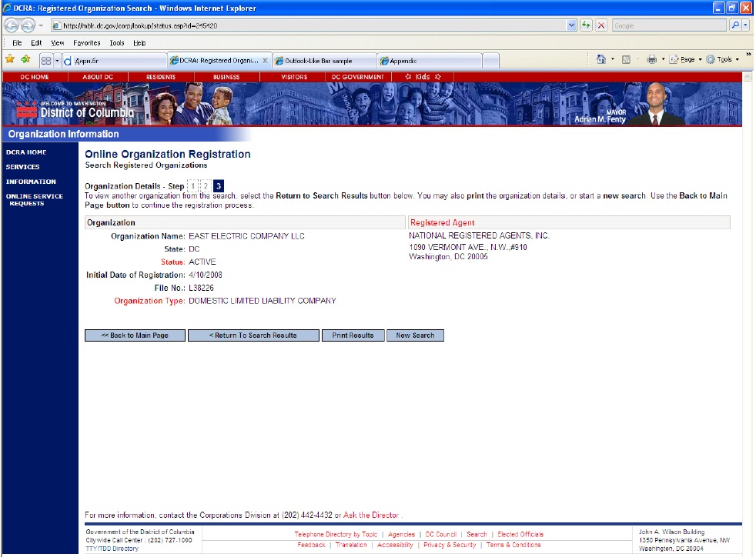Image resolution: width=756 pixels, height=557 pixels.
Task: Click the Add to Favorites star-plus icon
Action: (x=25, y=60)
